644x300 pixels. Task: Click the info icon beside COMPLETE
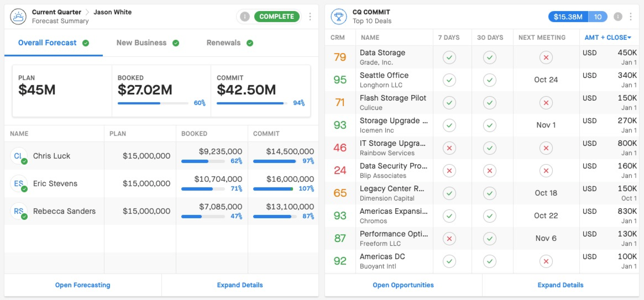pyautogui.click(x=245, y=17)
